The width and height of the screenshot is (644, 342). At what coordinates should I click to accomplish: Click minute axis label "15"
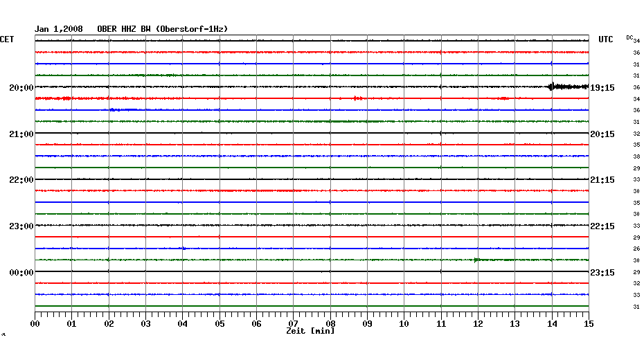589,324
